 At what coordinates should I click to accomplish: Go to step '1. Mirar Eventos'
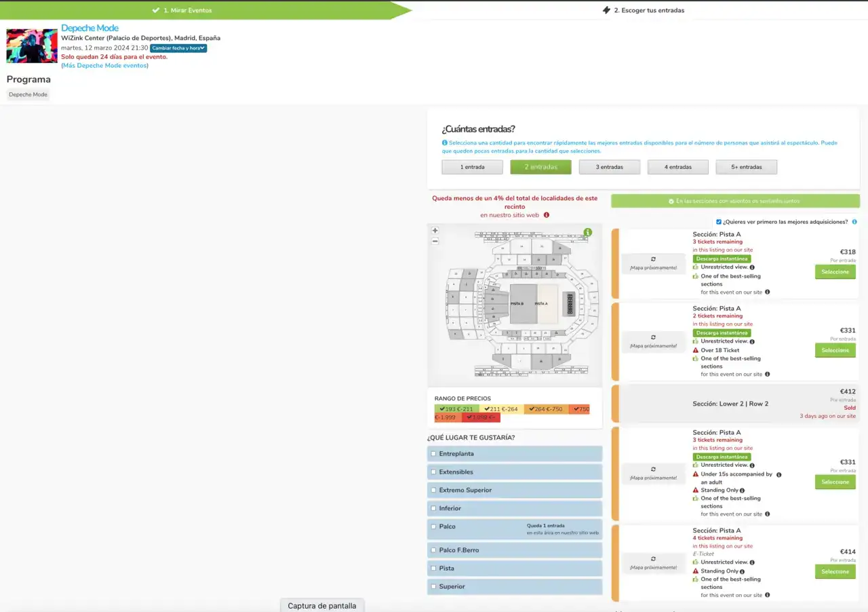[186, 10]
